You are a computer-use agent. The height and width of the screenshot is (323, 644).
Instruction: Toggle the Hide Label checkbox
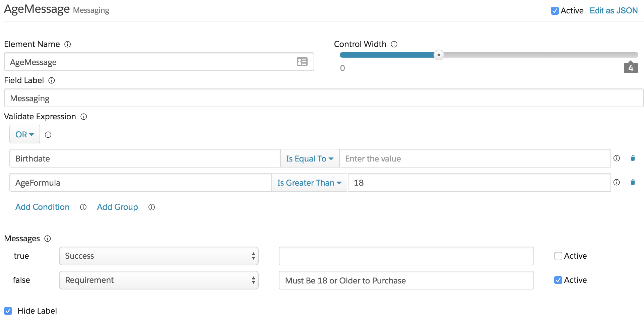click(x=8, y=311)
